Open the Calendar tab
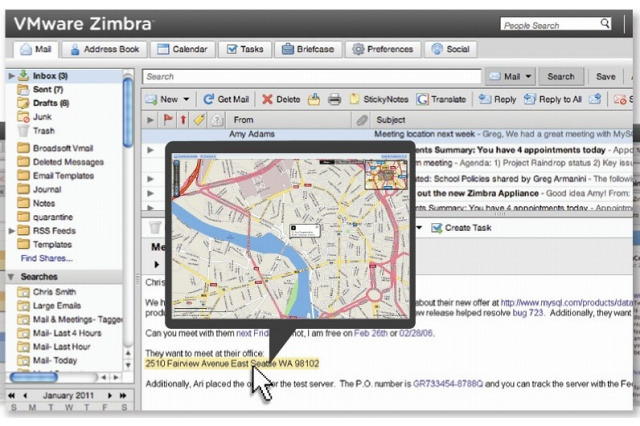This screenshot has height=426, width=640. point(182,49)
